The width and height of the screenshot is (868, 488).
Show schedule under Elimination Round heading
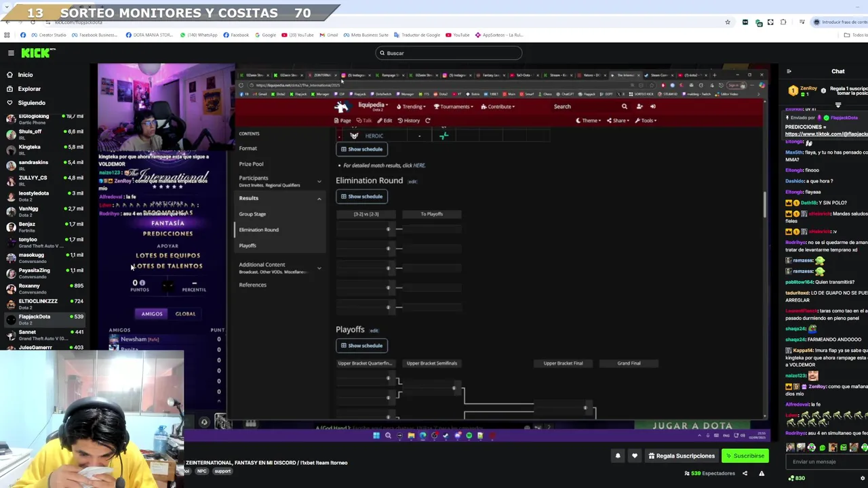[x=361, y=197]
